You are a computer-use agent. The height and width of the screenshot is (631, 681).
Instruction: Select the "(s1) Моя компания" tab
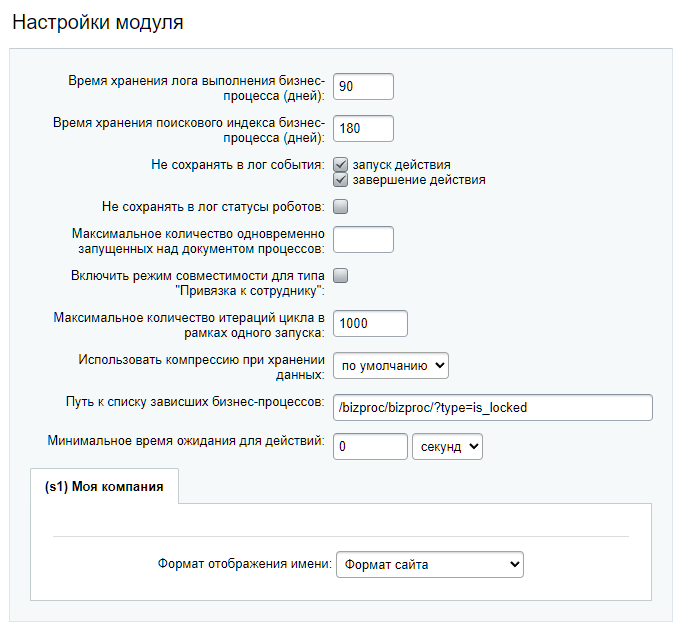point(104,486)
